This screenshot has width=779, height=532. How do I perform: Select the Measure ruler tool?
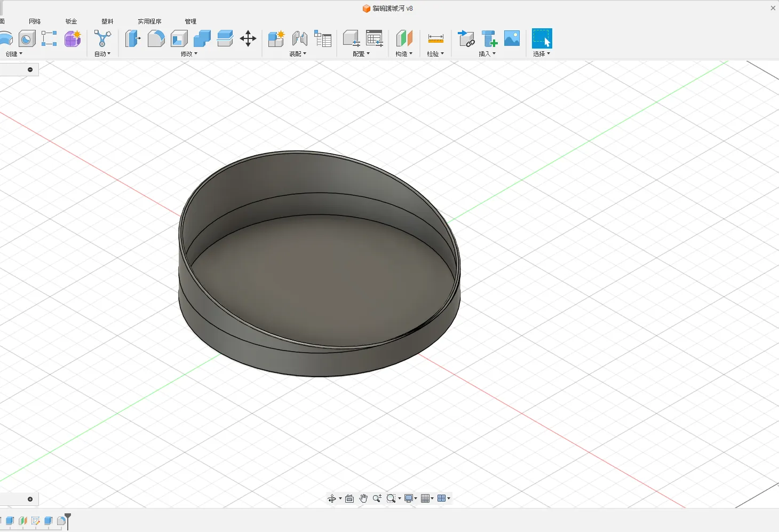pyautogui.click(x=436, y=38)
